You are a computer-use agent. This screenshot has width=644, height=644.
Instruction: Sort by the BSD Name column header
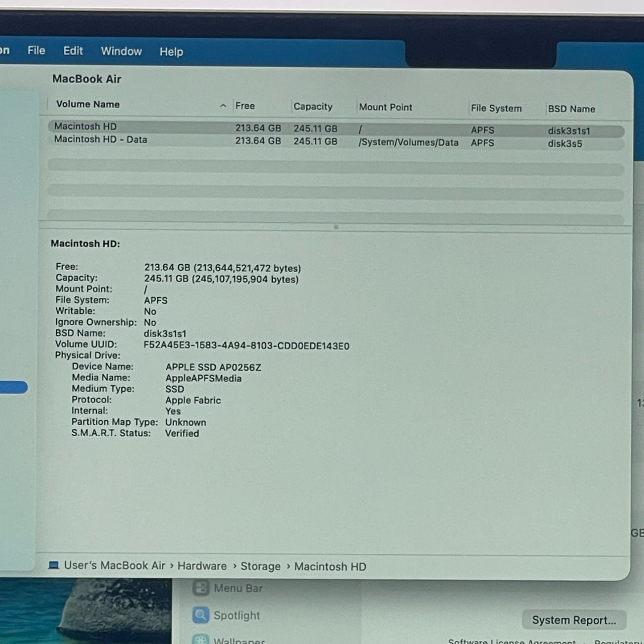(x=571, y=109)
